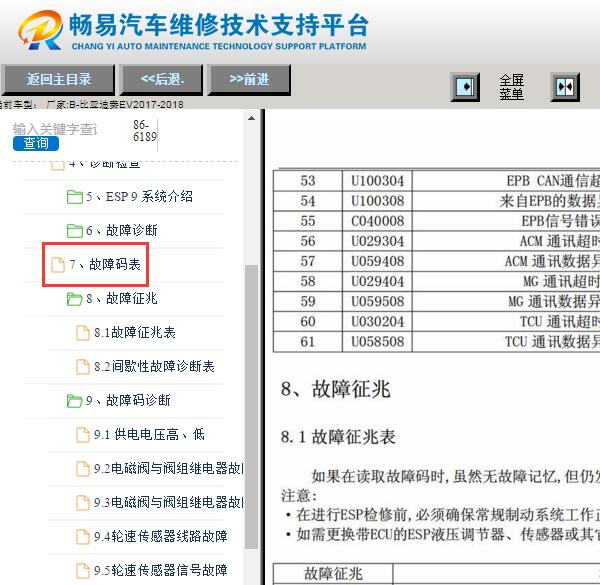This screenshot has height=585, width=600.
Task: Click the double-arrow panel collapse icon
Action: coord(565,87)
